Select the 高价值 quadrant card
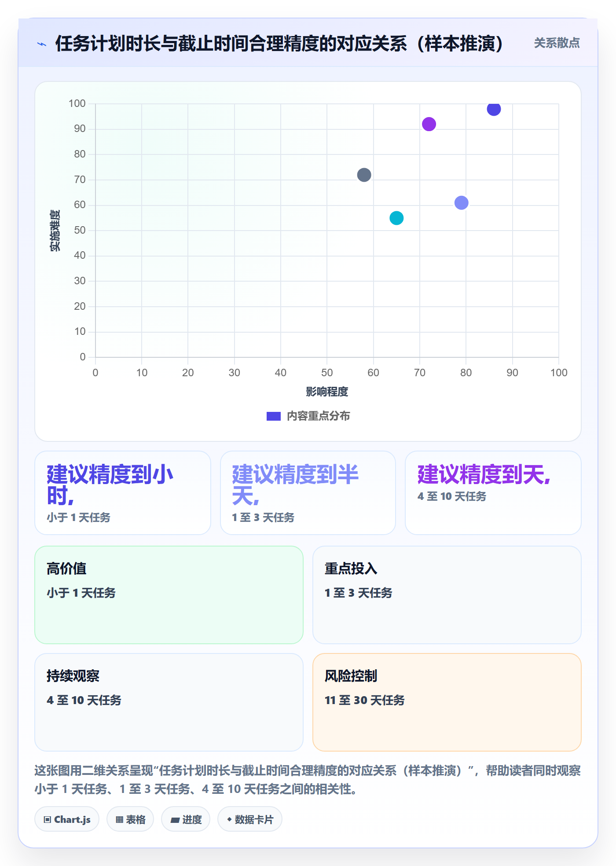 click(169, 595)
